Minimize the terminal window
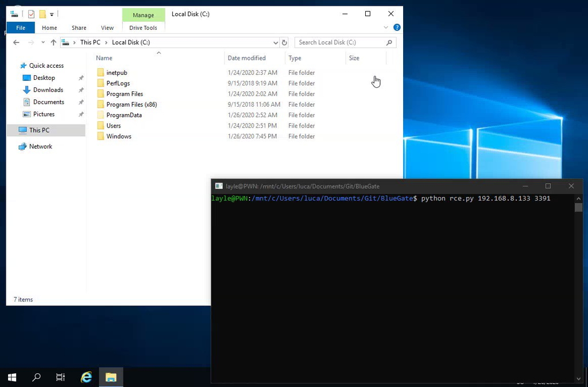The image size is (588, 387). pyautogui.click(x=525, y=186)
